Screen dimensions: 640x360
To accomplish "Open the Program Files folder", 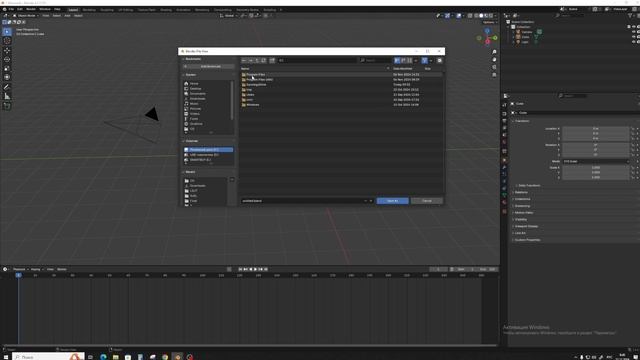I will tap(256, 75).
